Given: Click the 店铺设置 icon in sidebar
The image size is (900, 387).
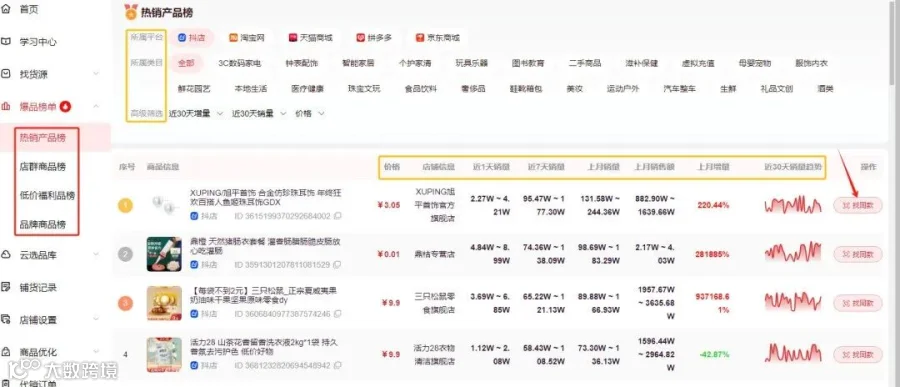Looking at the screenshot, I should 6,319.
